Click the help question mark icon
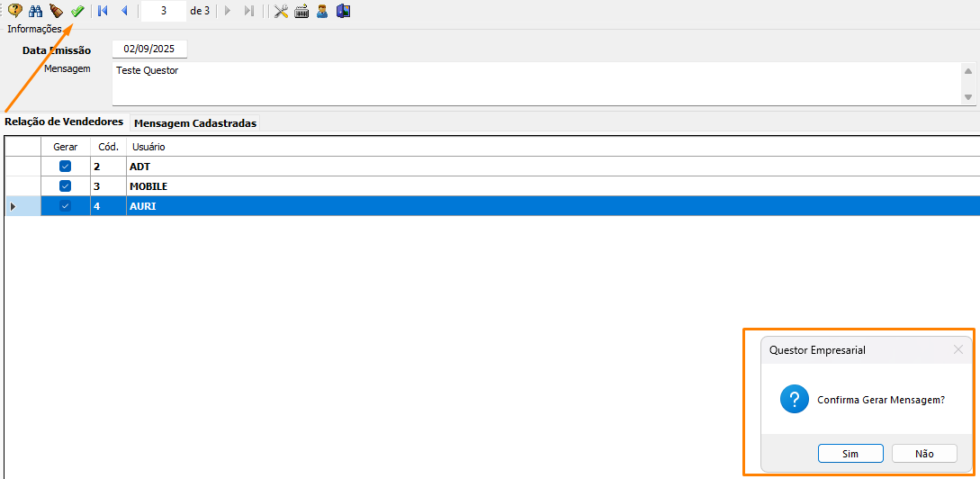Viewport: 980px width, 479px height. click(15, 11)
